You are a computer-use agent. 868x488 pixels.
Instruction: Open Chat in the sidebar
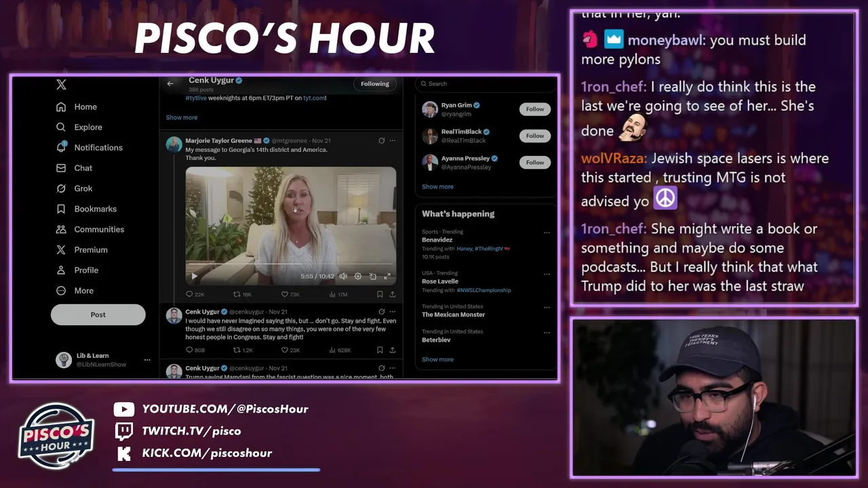point(74,167)
